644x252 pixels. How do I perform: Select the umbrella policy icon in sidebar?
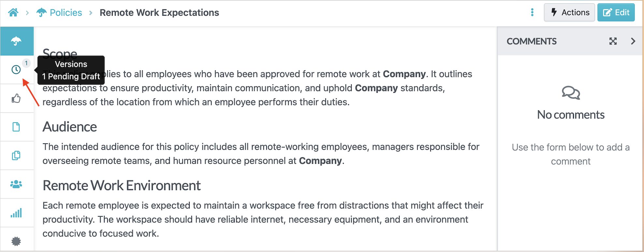click(x=16, y=41)
